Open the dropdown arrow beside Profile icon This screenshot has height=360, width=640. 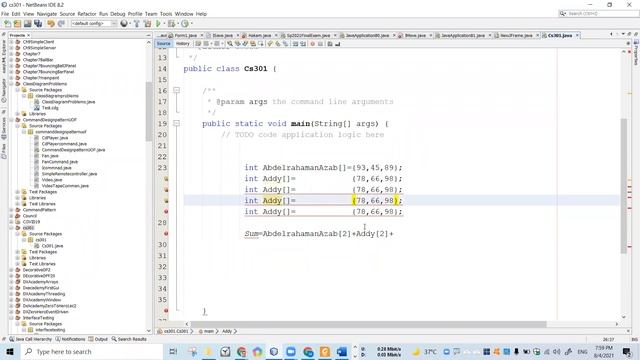tap(191, 24)
